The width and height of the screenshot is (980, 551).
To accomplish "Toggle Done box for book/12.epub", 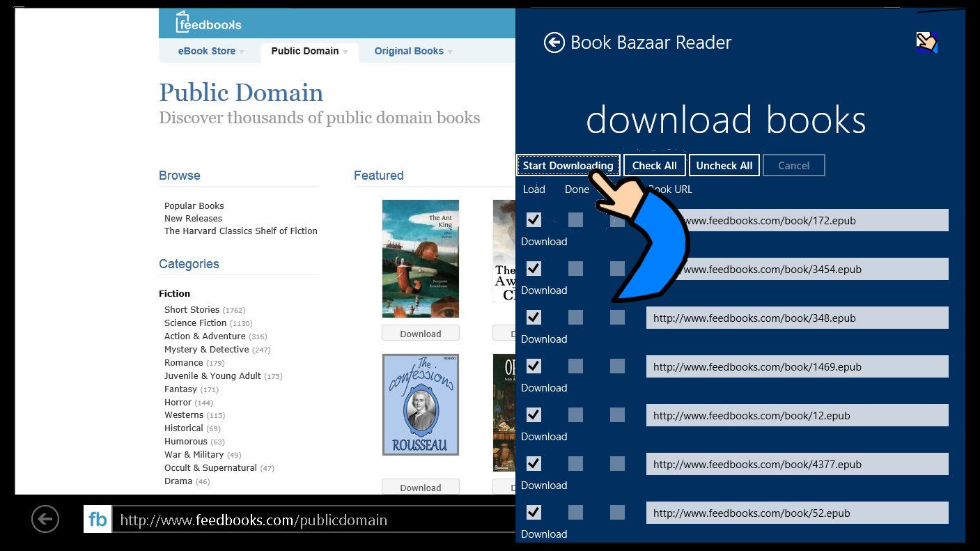I will [575, 415].
